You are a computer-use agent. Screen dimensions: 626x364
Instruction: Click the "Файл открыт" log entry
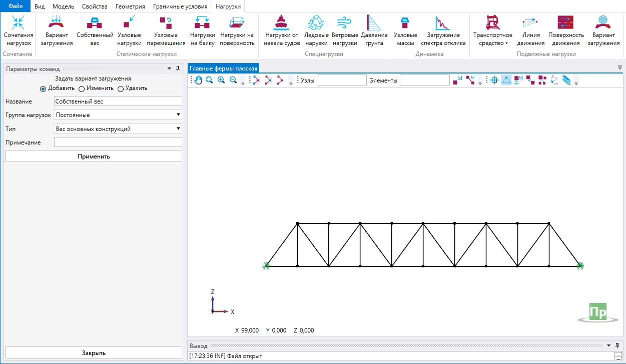click(x=226, y=356)
